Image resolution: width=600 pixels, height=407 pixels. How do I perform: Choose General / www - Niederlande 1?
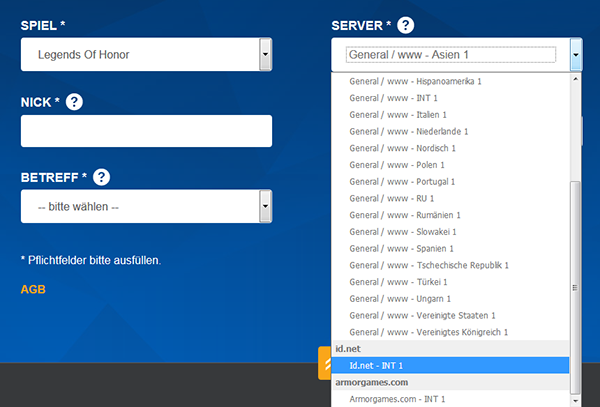click(x=451, y=132)
